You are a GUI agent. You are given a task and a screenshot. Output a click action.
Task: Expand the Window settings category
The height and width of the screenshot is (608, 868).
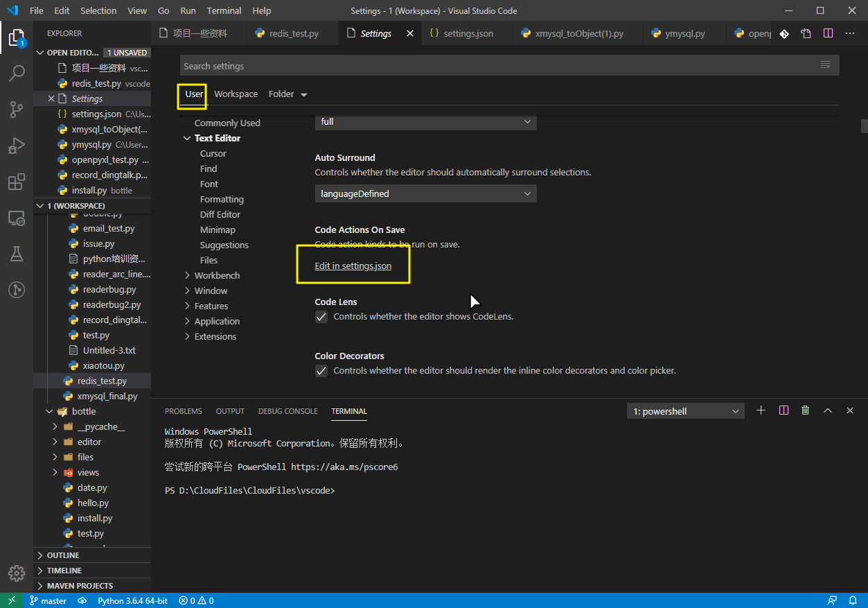[x=187, y=290]
